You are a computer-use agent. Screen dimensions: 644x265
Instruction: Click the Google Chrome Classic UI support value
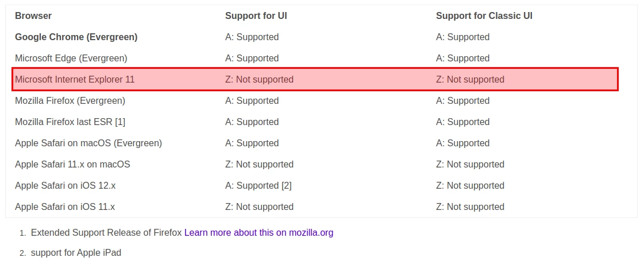point(462,37)
